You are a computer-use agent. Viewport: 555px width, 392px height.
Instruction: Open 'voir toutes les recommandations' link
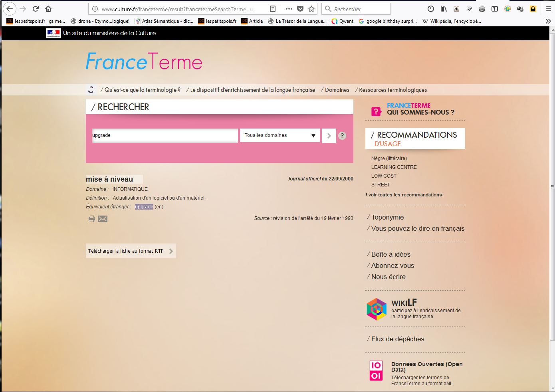pyautogui.click(x=404, y=195)
